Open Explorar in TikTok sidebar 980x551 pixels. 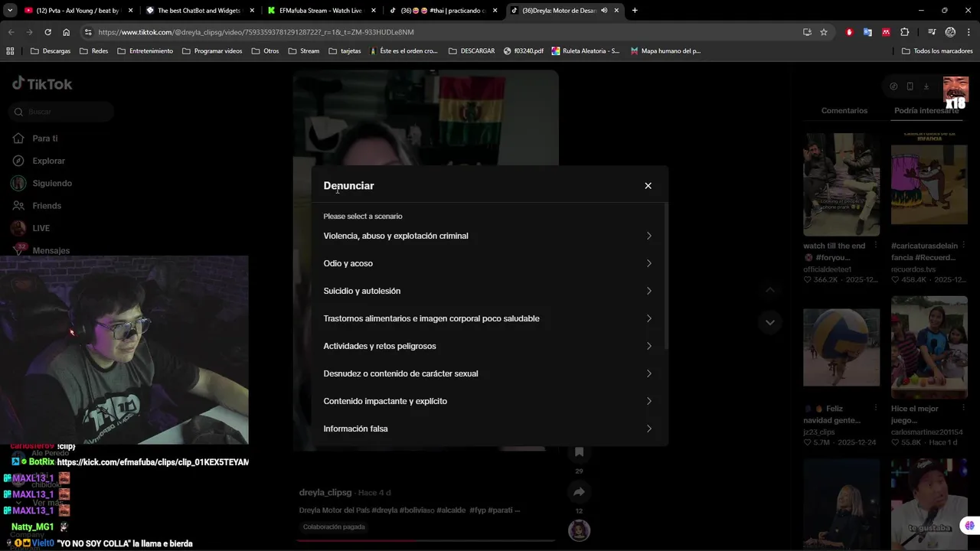click(39, 161)
